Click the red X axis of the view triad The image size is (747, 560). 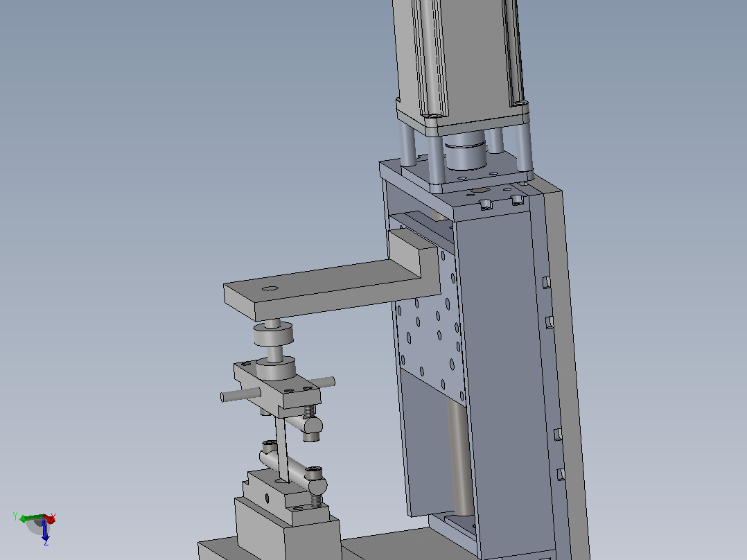click(50, 520)
